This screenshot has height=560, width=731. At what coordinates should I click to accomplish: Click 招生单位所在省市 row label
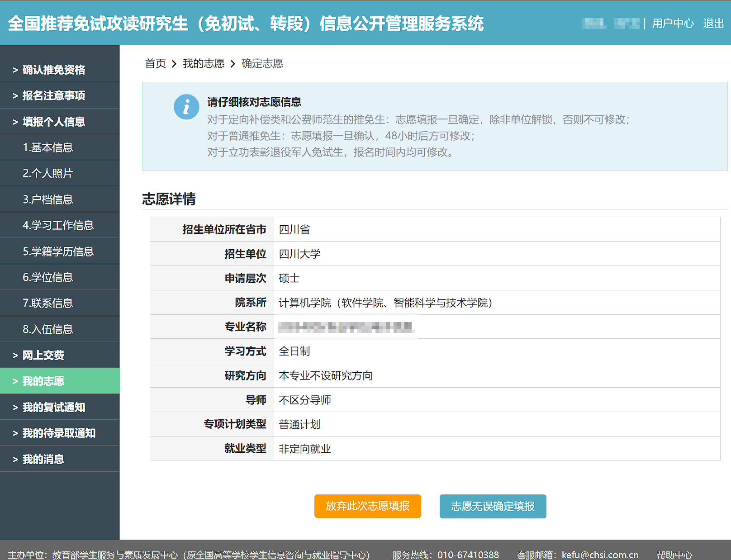coord(224,229)
